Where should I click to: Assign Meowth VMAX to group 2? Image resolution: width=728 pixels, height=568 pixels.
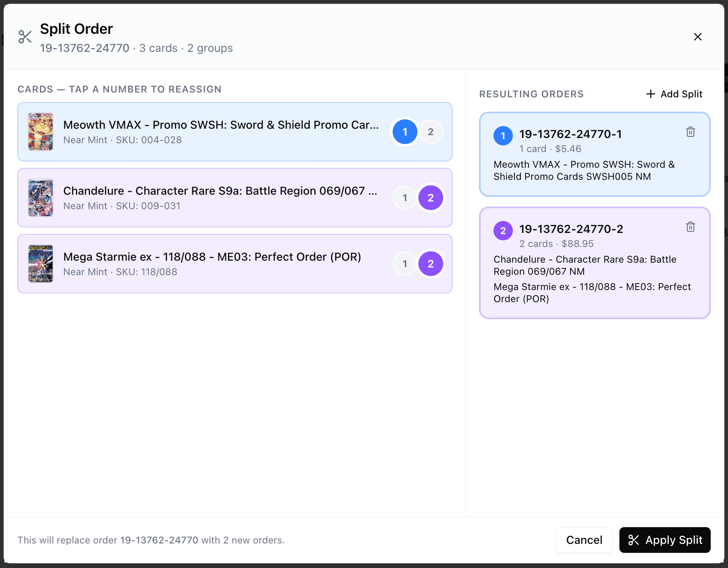(x=431, y=132)
